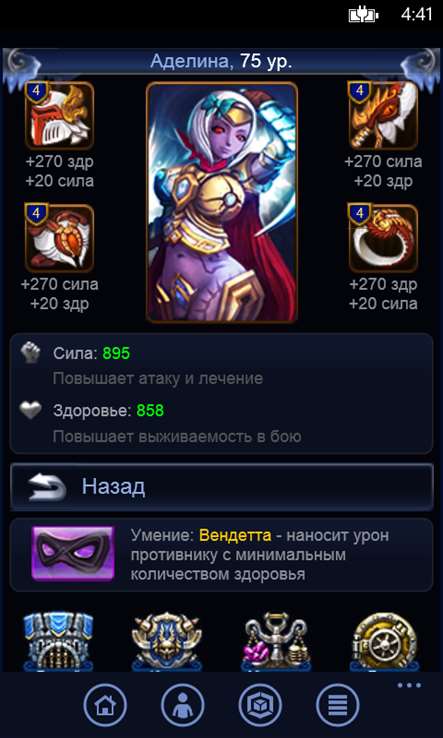
Task: Select the dragon amulet equipment slot
Action: click(x=383, y=116)
